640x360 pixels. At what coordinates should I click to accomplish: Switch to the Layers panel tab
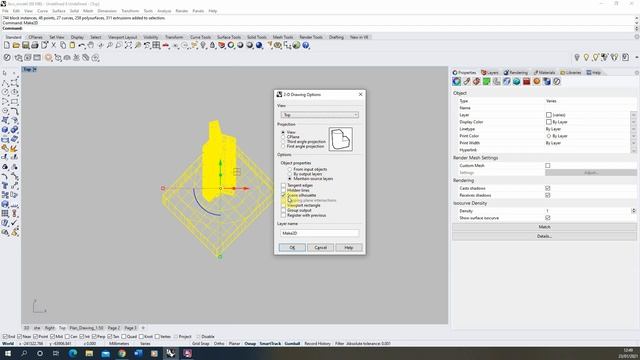(x=490, y=72)
